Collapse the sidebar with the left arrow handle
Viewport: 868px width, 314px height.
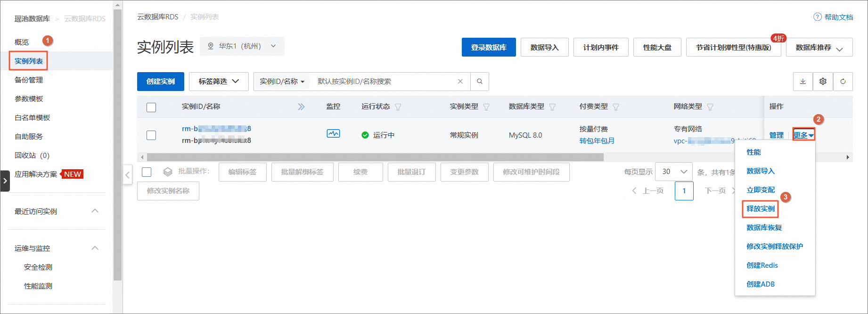(x=127, y=175)
